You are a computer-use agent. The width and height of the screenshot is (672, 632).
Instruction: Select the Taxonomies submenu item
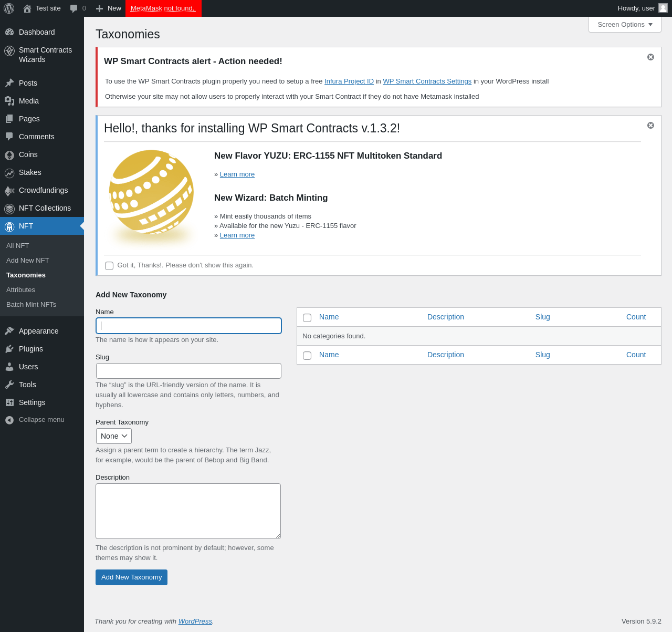point(26,275)
